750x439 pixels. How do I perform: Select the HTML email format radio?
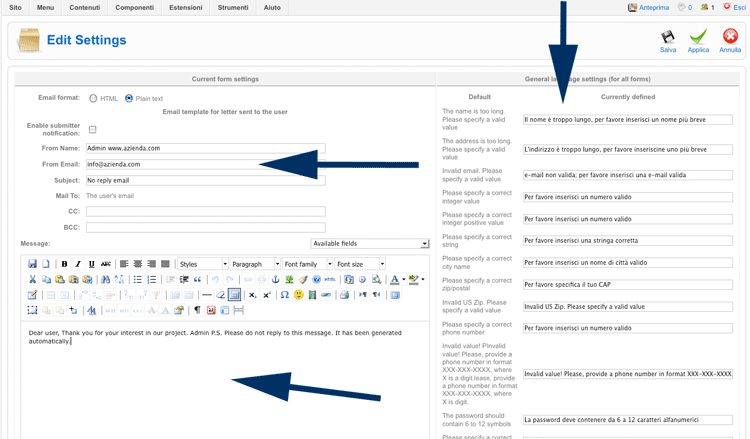click(93, 98)
